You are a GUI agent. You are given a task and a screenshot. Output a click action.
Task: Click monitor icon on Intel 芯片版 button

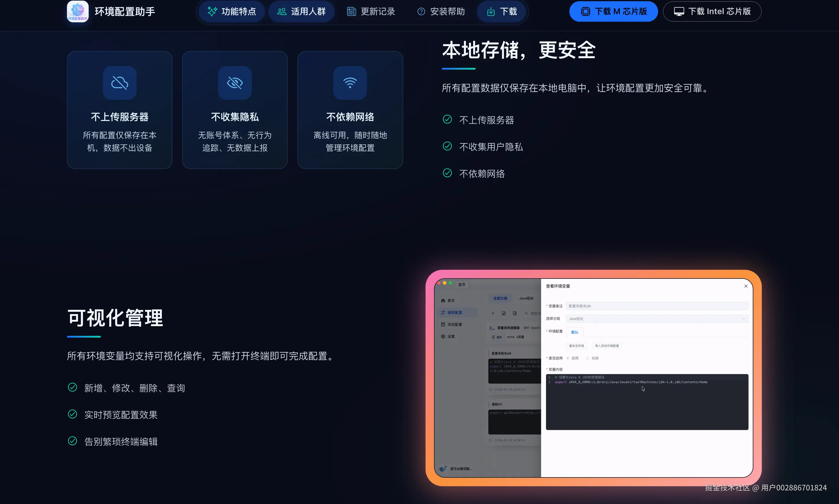tap(679, 11)
